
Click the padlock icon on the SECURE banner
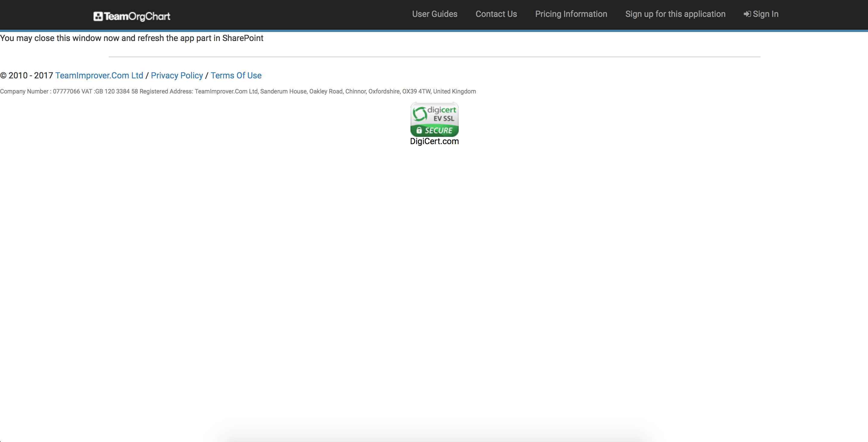tap(419, 130)
